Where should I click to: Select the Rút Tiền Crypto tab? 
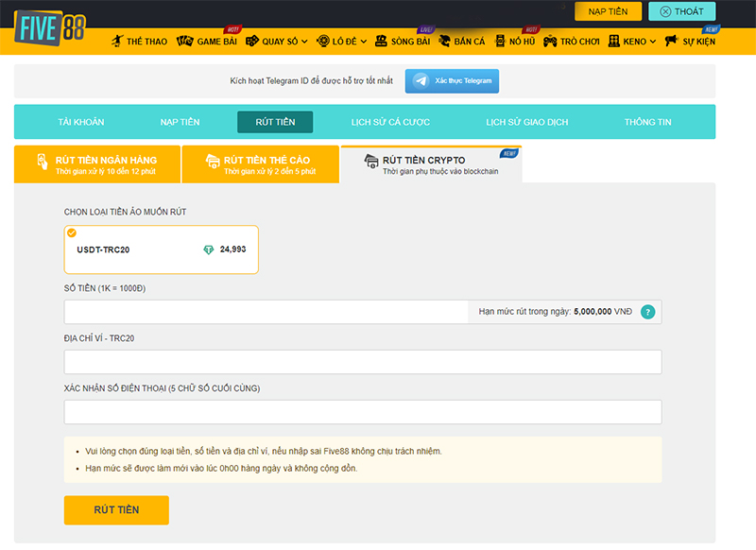coord(432,164)
